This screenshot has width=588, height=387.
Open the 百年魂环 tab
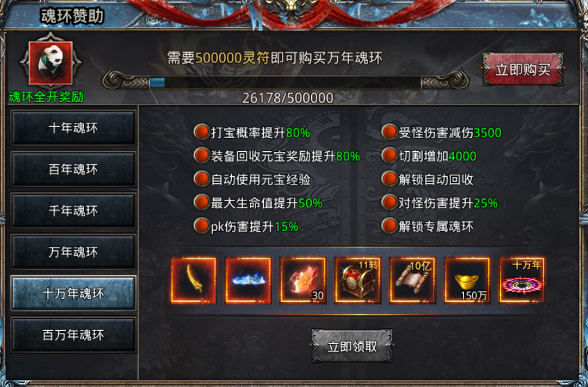(x=73, y=169)
